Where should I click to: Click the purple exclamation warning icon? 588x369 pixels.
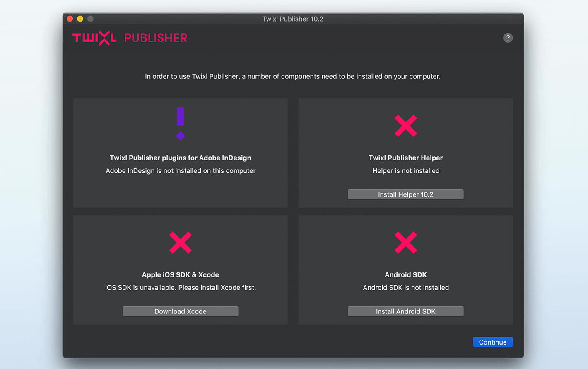click(x=181, y=124)
